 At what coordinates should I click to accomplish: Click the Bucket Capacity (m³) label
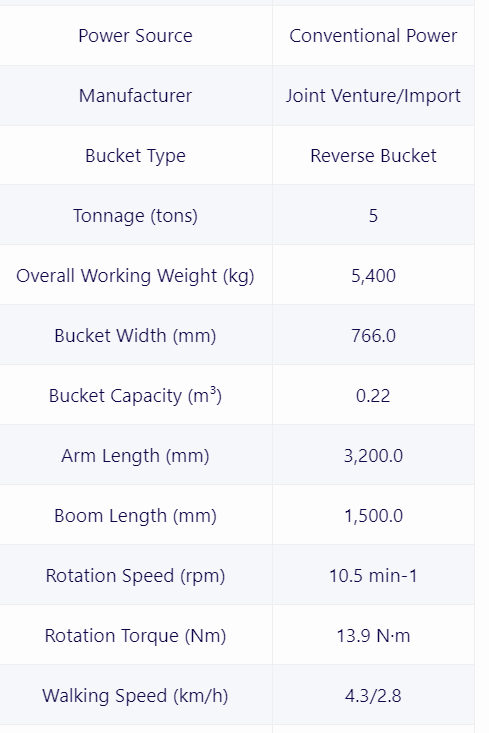[x=135, y=395]
